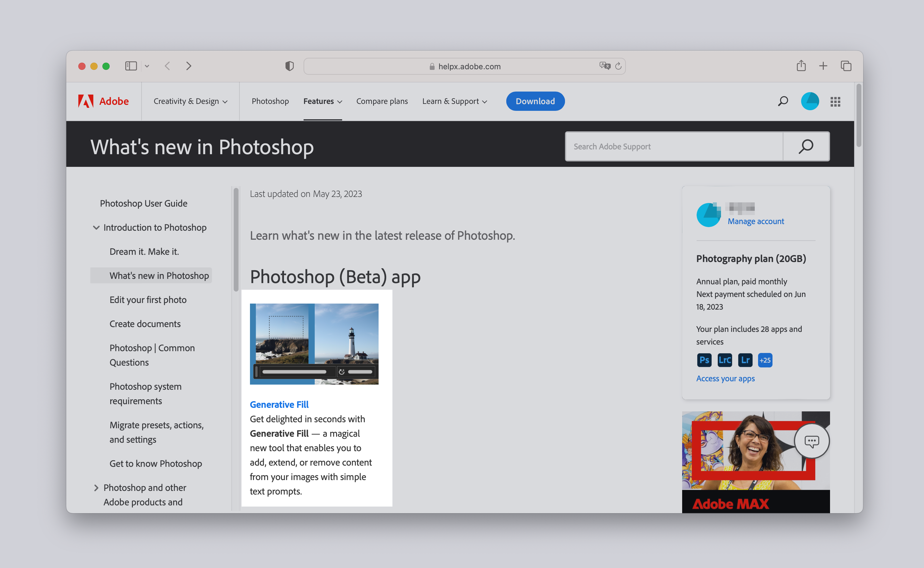Select What's new in Photoshop sidebar item

click(151, 275)
